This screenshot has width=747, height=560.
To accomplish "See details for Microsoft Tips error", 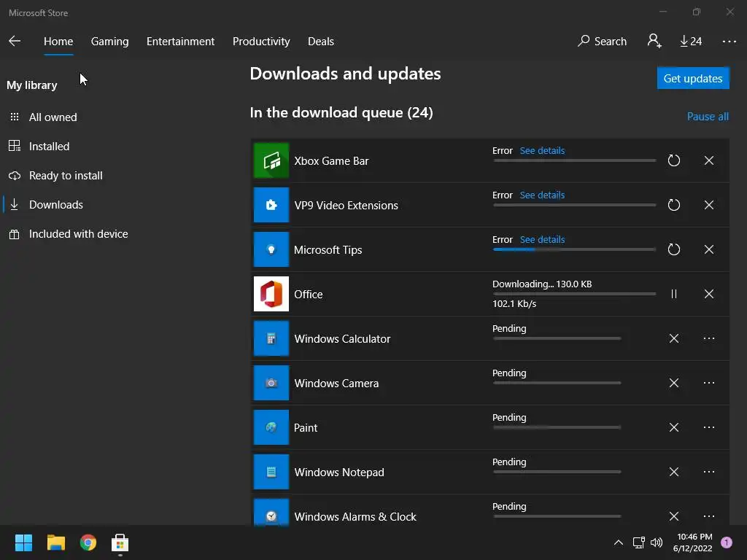I will [542, 239].
